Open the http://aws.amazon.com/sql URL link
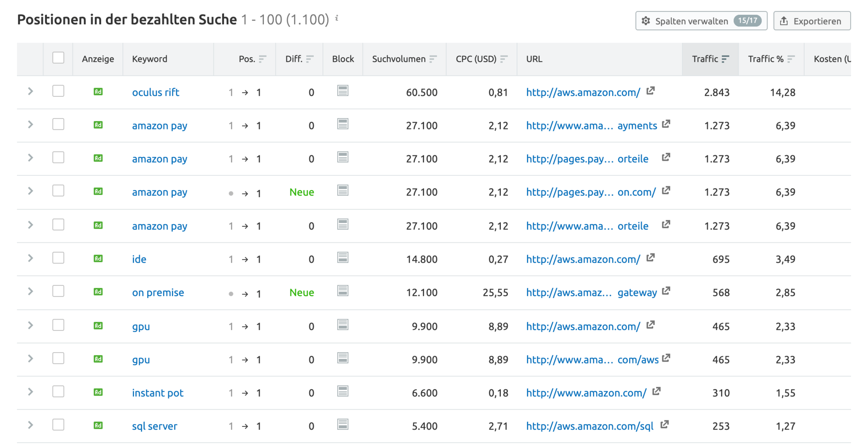 pyautogui.click(x=590, y=426)
